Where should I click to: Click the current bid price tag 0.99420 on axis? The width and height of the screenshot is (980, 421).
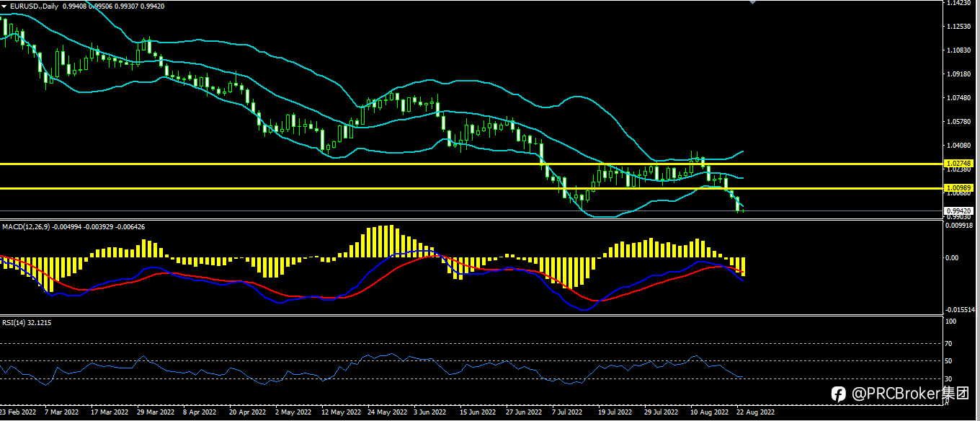click(957, 211)
